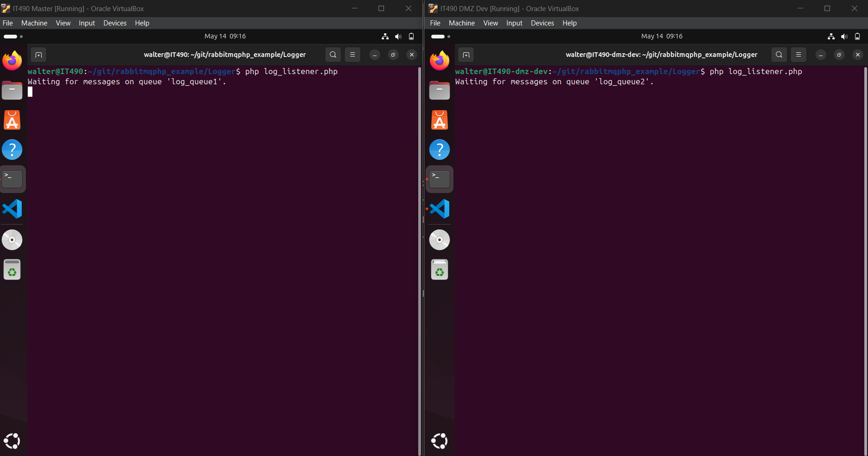Open Machine menu in IT490 DMZ Dev window
The width and height of the screenshot is (868, 456).
[461, 23]
